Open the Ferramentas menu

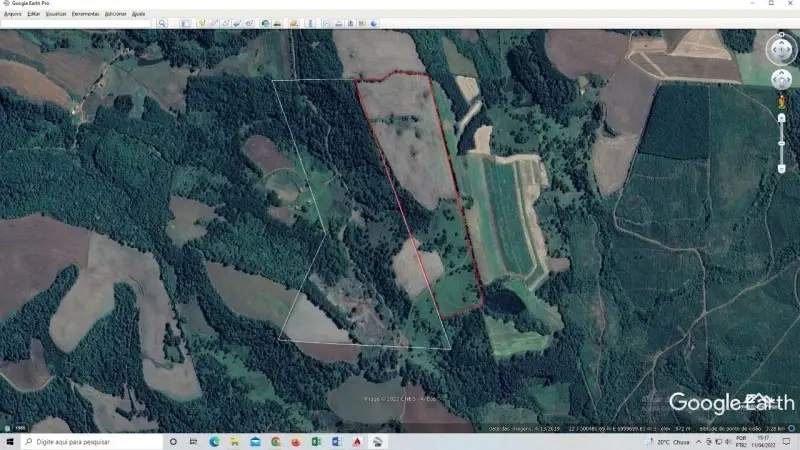point(85,14)
